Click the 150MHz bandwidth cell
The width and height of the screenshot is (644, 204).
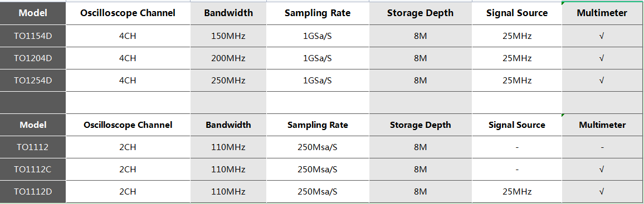[228, 36]
